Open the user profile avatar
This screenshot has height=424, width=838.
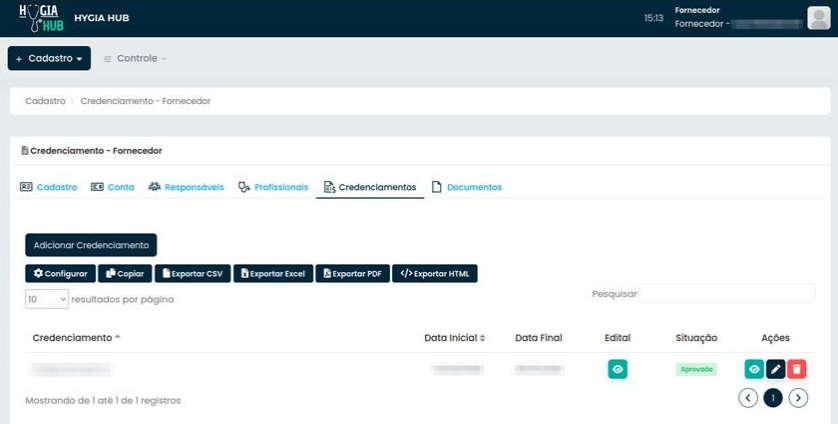tap(818, 18)
